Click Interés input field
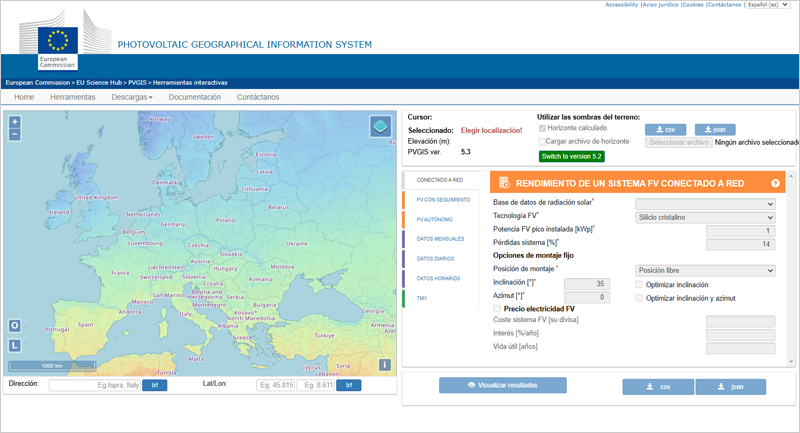 pos(740,335)
